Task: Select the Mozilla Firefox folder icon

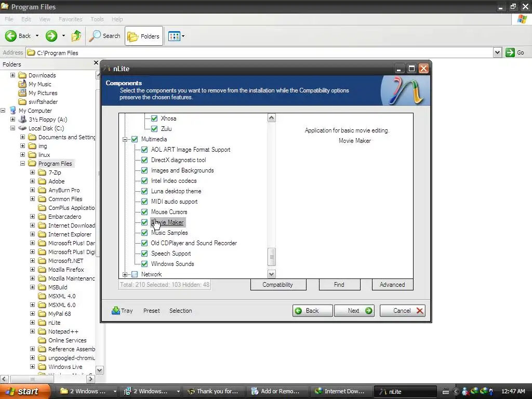Action: 42,270
